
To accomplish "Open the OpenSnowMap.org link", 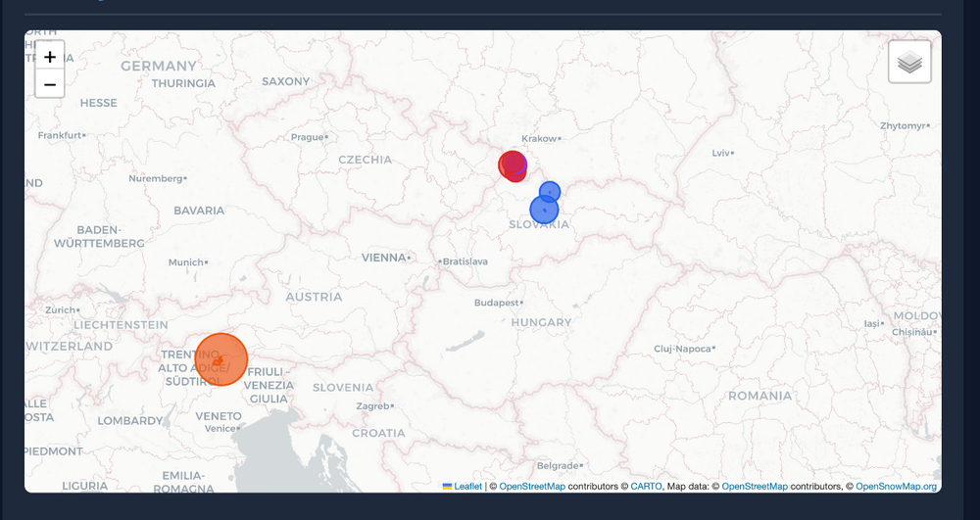I will pyautogui.click(x=896, y=487).
